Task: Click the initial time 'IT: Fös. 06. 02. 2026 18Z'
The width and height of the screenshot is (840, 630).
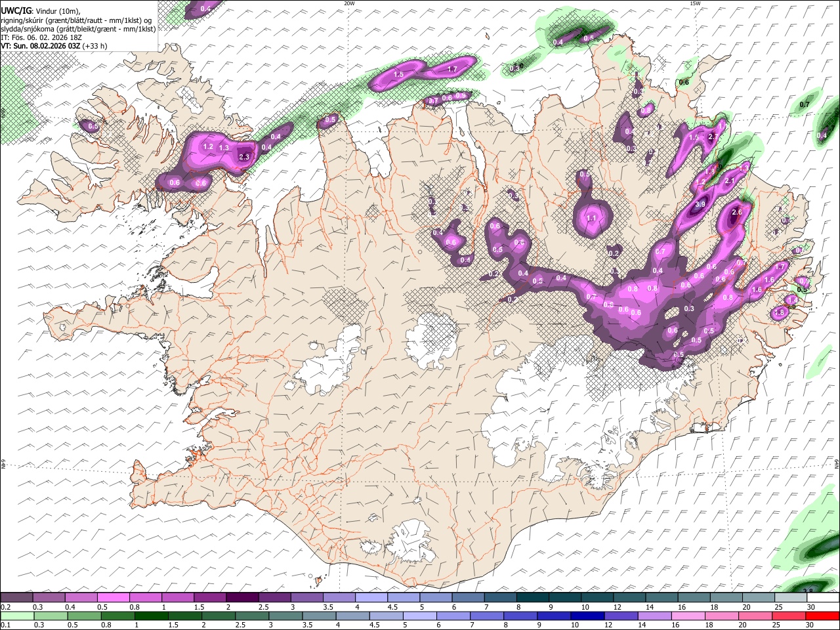Action: click(x=41, y=37)
